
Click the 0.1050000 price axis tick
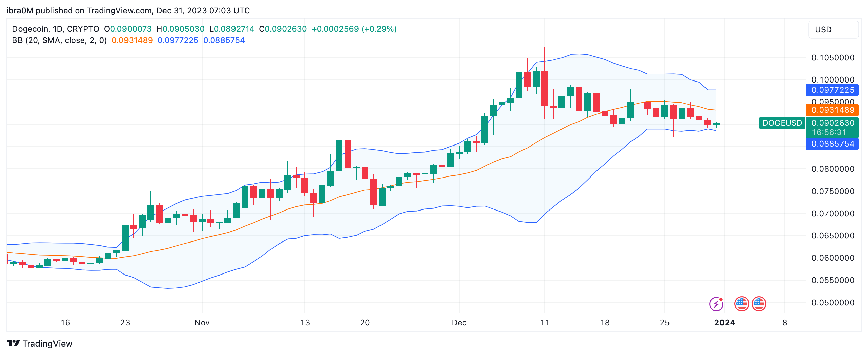(x=833, y=58)
